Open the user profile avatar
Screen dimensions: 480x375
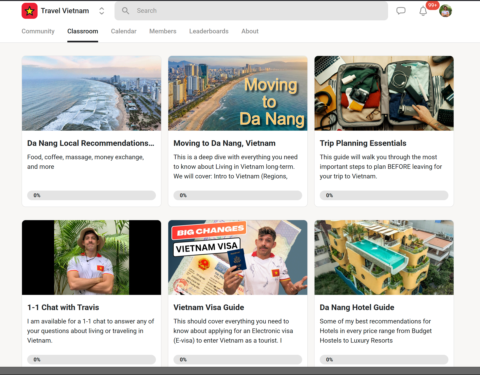tap(445, 11)
